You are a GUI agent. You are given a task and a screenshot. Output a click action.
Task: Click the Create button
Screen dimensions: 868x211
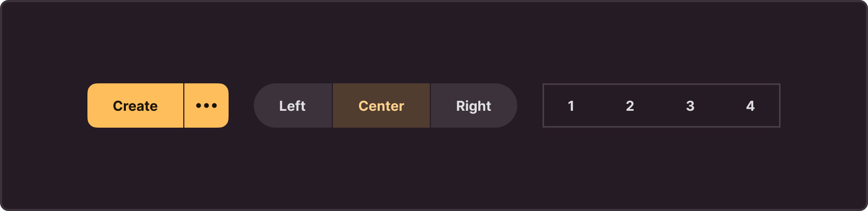[135, 105]
